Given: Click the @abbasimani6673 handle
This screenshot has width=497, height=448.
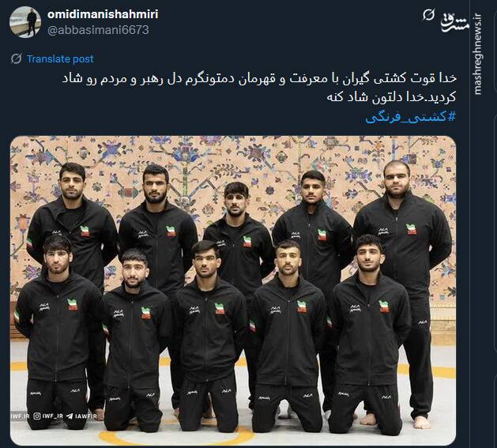Looking at the screenshot, I should point(98,30).
